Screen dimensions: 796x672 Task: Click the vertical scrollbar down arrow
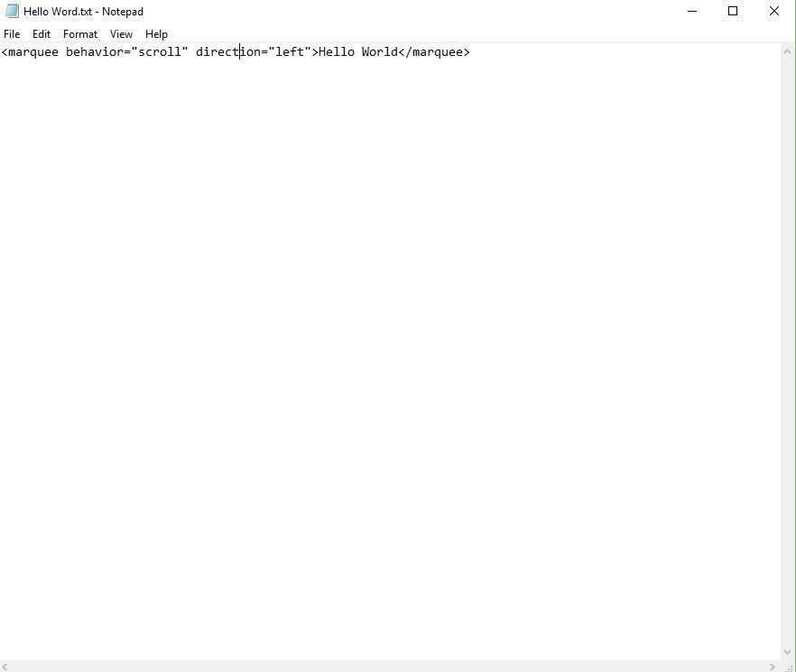pyautogui.click(x=787, y=651)
